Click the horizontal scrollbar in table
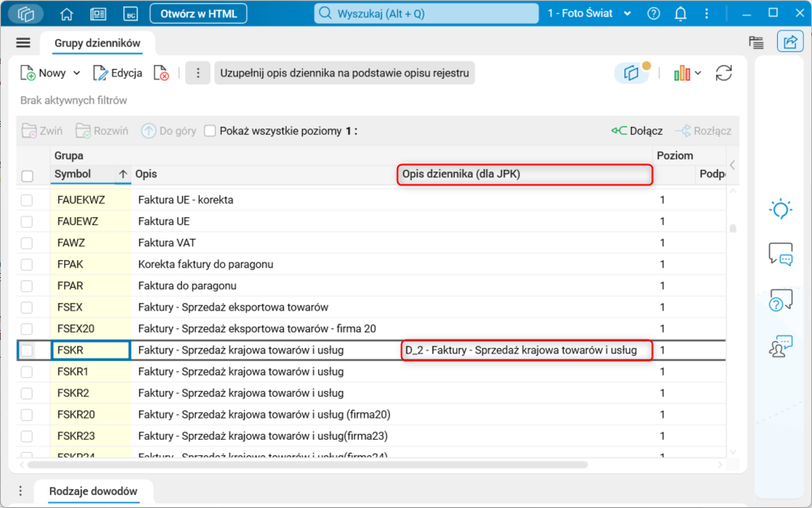Screen dimensions: 812x508 (x=308, y=465)
